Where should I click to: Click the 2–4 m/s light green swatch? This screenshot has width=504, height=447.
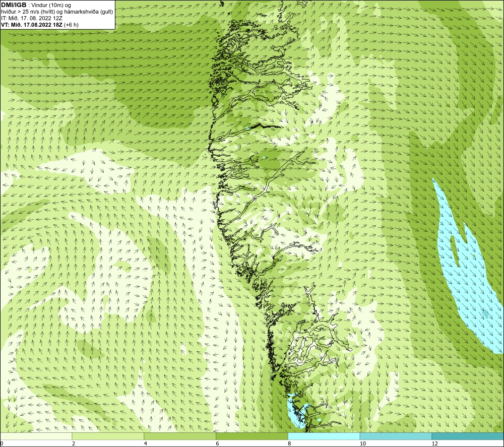(108, 436)
